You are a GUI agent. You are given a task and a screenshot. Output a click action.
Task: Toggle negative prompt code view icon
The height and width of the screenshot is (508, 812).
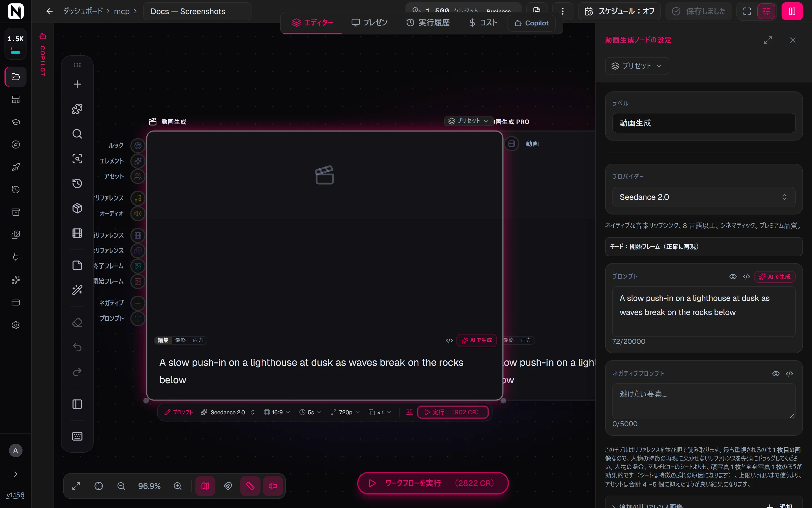click(x=789, y=374)
